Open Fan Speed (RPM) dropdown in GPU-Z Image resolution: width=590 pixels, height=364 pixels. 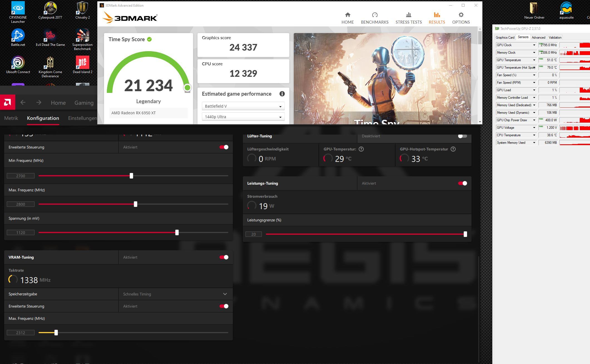point(534,83)
